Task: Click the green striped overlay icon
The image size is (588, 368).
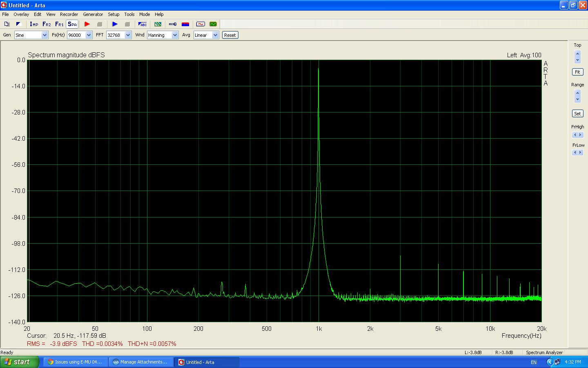Action: point(158,24)
